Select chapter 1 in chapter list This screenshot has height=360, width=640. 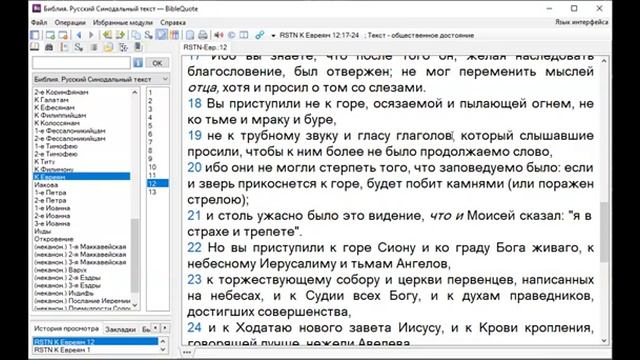151,93
